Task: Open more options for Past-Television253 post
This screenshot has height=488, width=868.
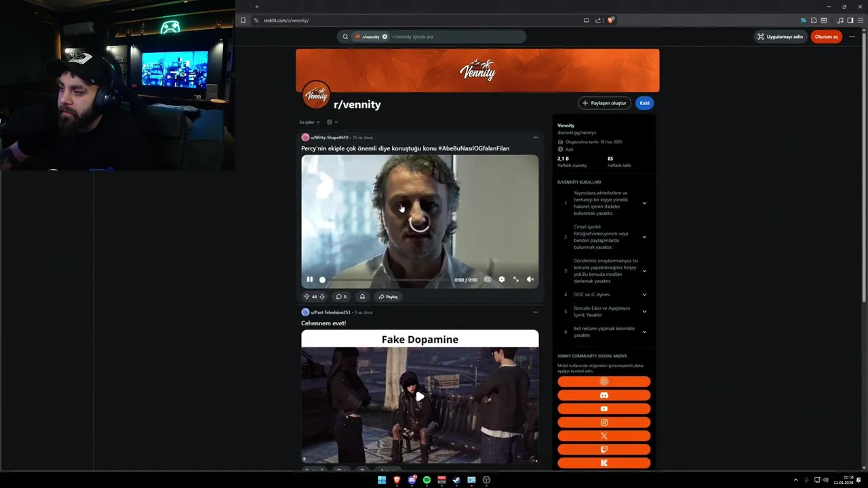Action: click(x=535, y=312)
